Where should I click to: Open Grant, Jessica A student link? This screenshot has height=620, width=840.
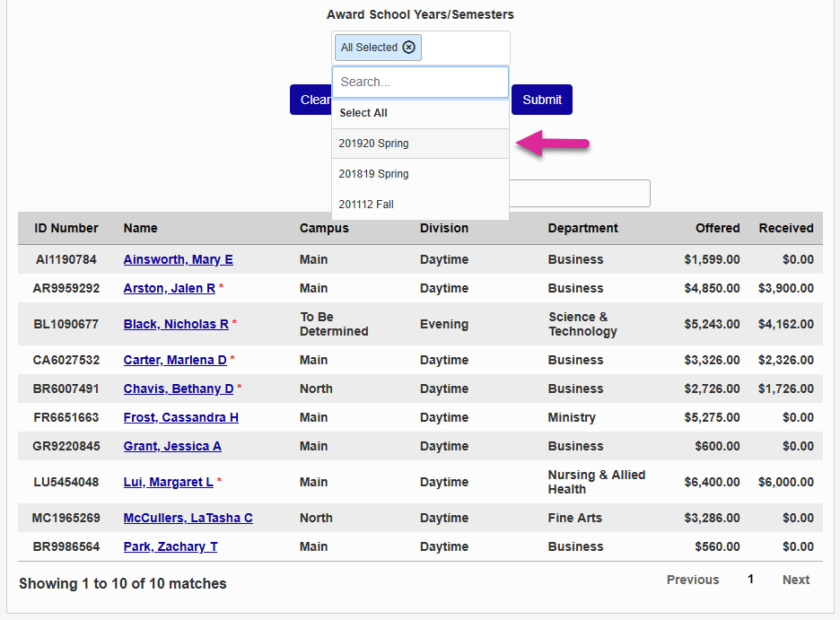click(x=172, y=446)
